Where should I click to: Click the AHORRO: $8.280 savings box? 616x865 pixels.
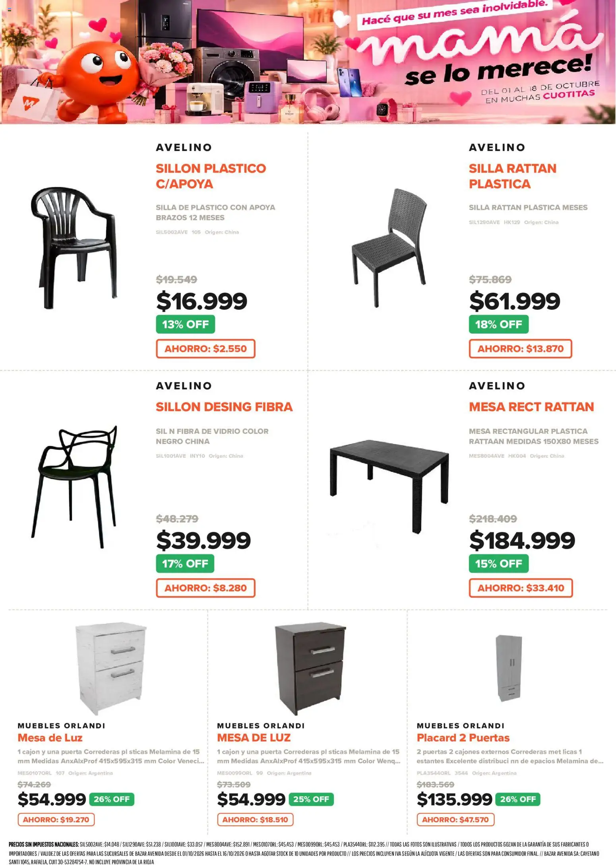pos(205,588)
